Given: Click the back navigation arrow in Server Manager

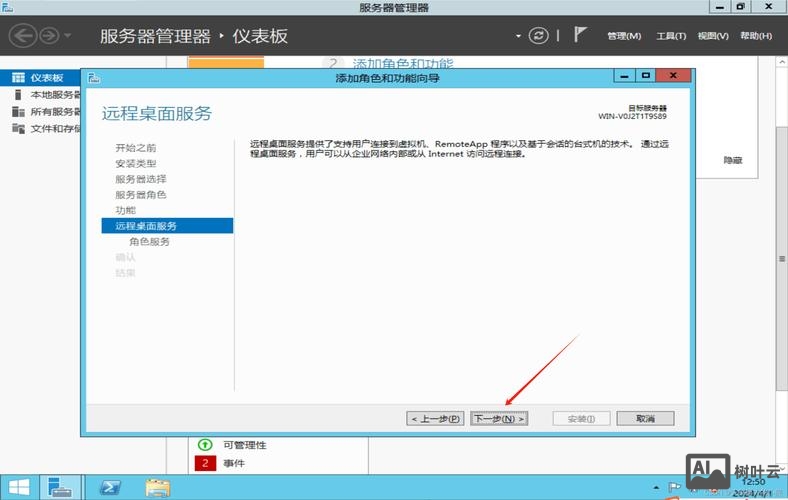Looking at the screenshot, I should 23,36.
